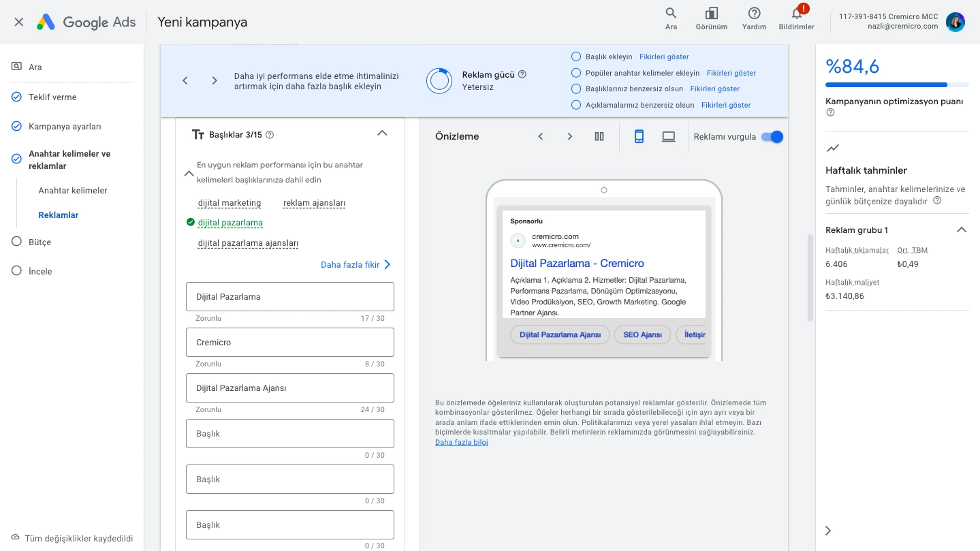Select Popüler anahtar kelimeler ekleyin option
Viewport: 980px width, 551px height.
[x=576, y=73]
